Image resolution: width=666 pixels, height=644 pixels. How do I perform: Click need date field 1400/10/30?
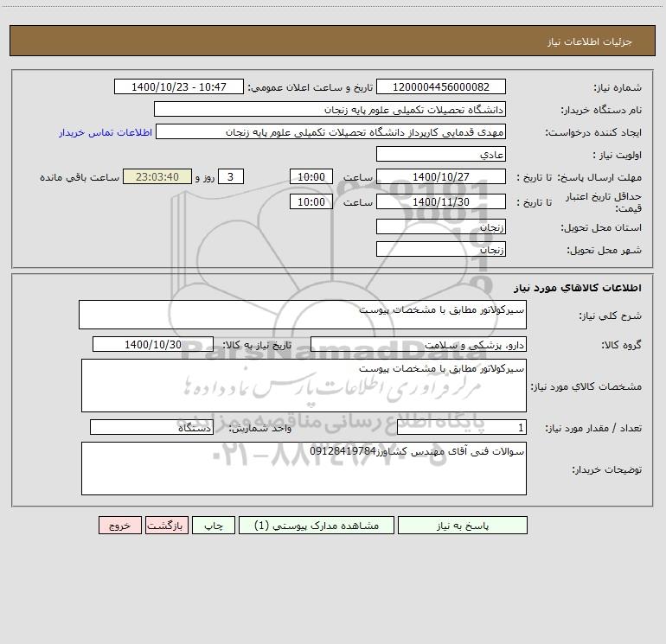pyautogui.click(x=153, y=344)
